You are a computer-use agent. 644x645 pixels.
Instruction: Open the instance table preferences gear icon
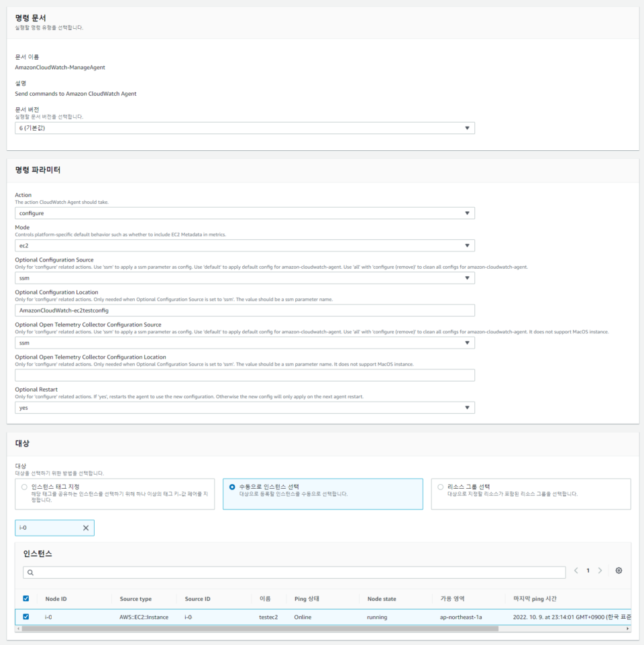[617, 570]
